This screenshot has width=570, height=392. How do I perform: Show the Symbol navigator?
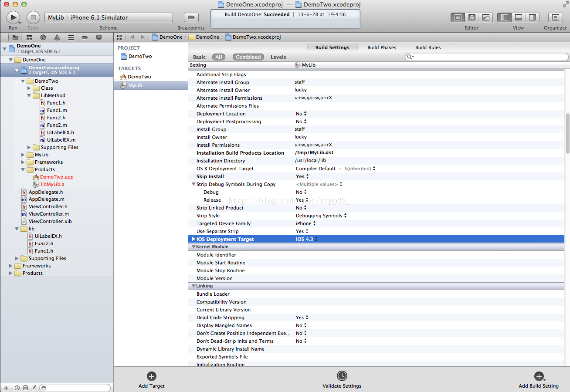(29, 37)
